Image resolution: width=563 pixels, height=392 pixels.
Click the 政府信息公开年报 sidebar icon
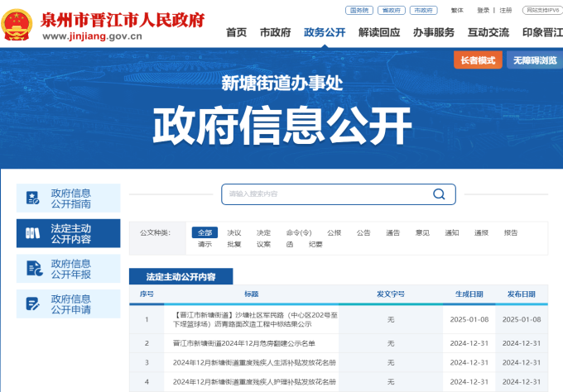coord(33,269)
